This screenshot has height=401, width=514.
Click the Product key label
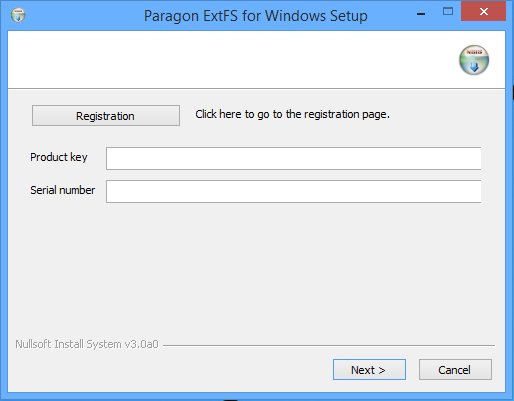59,157
